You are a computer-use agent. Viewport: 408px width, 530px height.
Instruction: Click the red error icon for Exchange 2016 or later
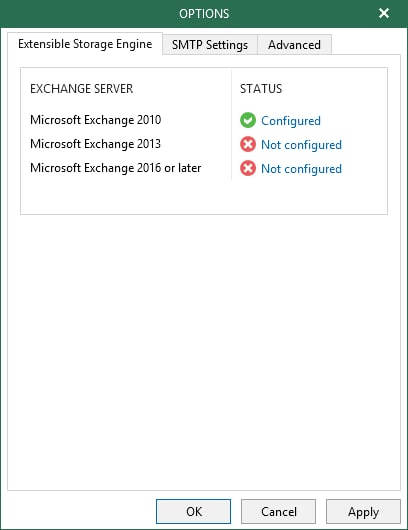248,168
